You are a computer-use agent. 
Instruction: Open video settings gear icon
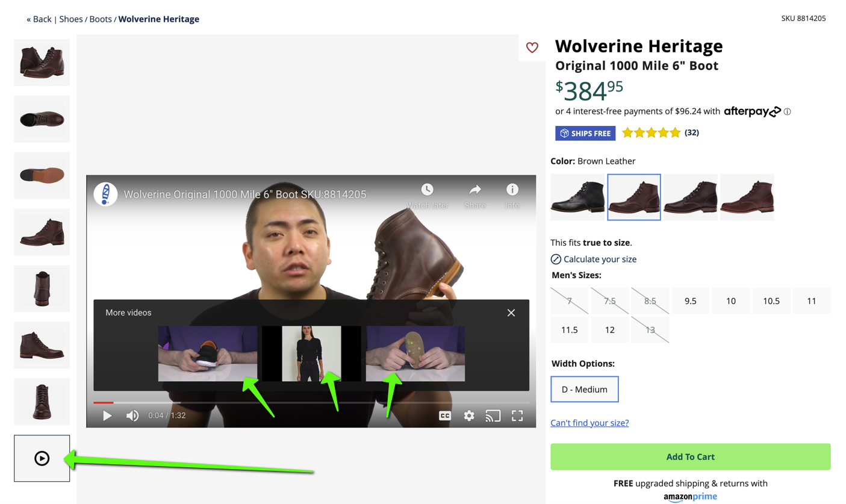tap(469, 415)
